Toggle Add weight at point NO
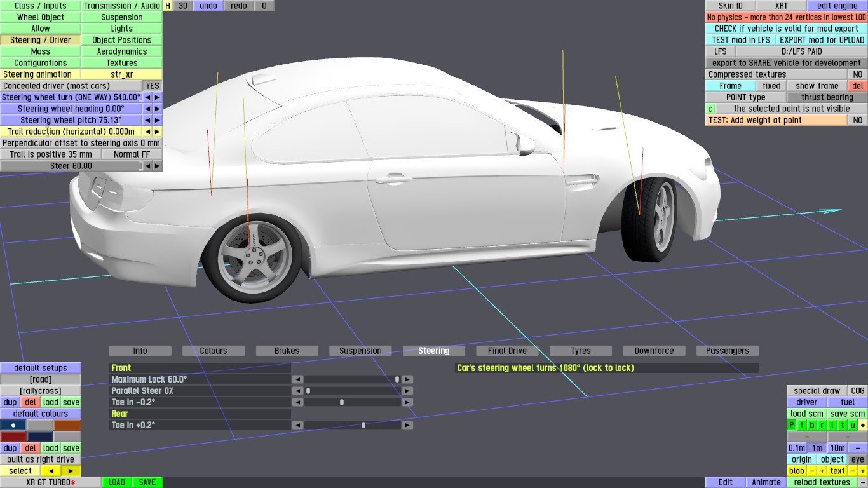Image resolution: width=868 pixels, height=488 pixels. [x=857, y=120]
